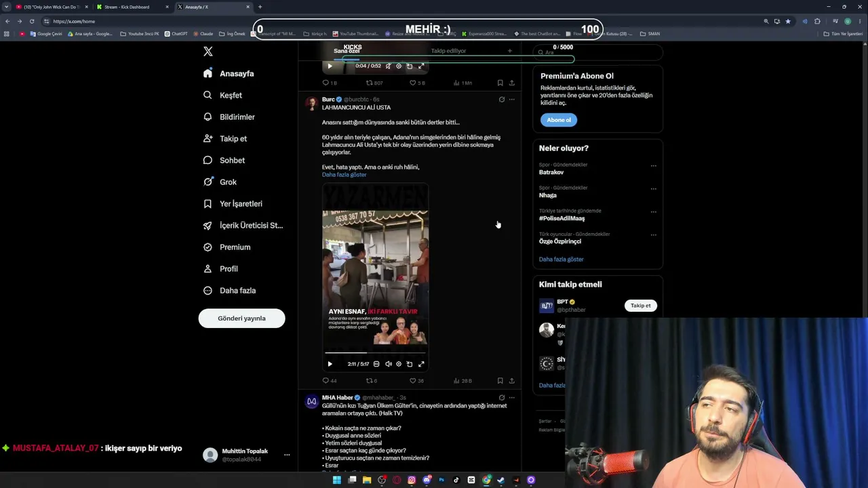Open settings of the 5:17 video
This screenshot has width=868, height=488.
pyautogui.click(x=399, y=364)
